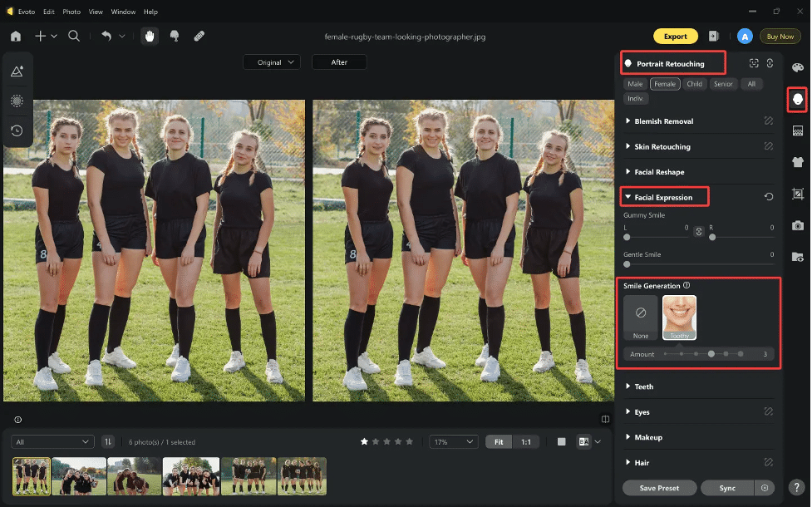Viewport: 812px width, 507px height.
Task: Open the Healing/Band-aid tool
Action: tap(199, 36)
